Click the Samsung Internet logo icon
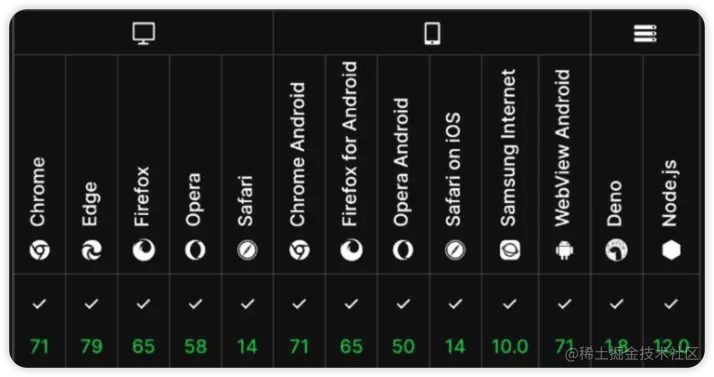This screenshot has height=377, width=714. [510, 250]
